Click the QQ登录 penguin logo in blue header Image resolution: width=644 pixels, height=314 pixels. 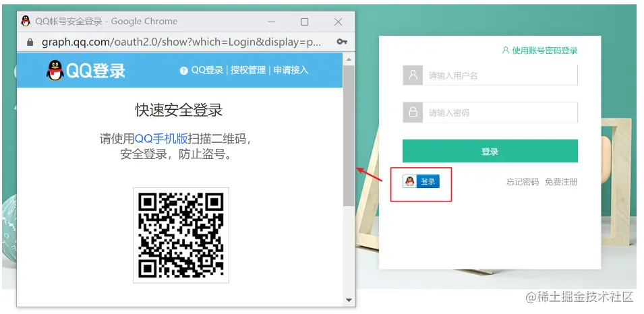click(x=86, y=71)
